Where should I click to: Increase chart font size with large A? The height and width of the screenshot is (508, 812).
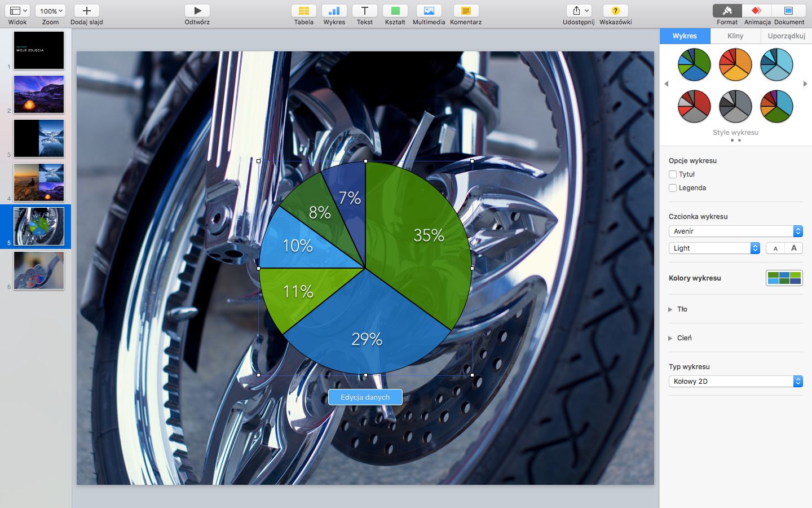794,248
